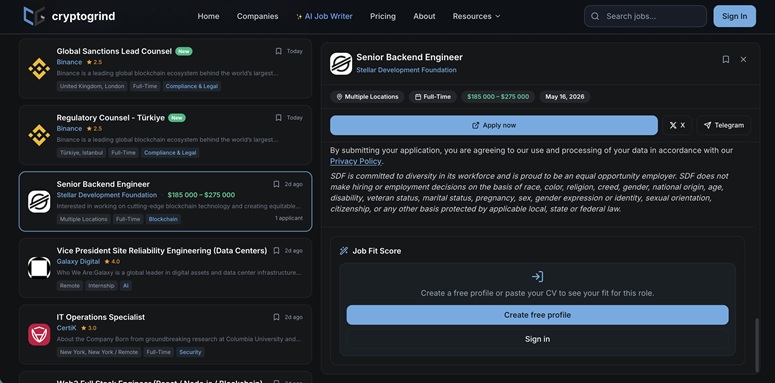Image resolution: width=775 pixels, height=383 pixels.
Task: Open the Pricing page
Action: (383, 16)
